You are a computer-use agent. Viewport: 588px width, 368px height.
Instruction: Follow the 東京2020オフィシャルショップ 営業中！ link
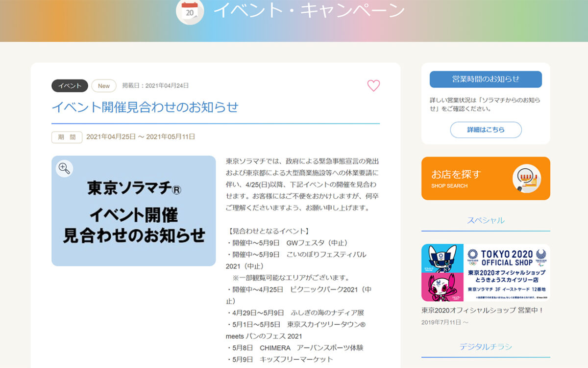coord(483,311)
